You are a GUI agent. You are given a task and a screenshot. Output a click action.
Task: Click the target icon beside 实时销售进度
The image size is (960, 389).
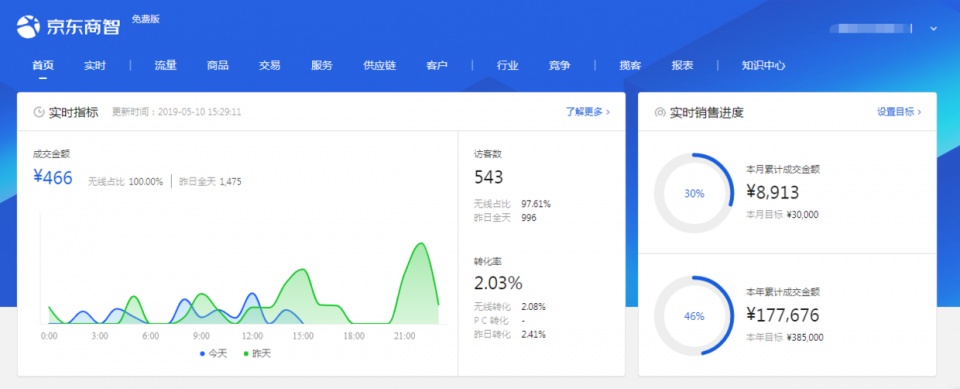pyautogui.click(x=660, y=113)
